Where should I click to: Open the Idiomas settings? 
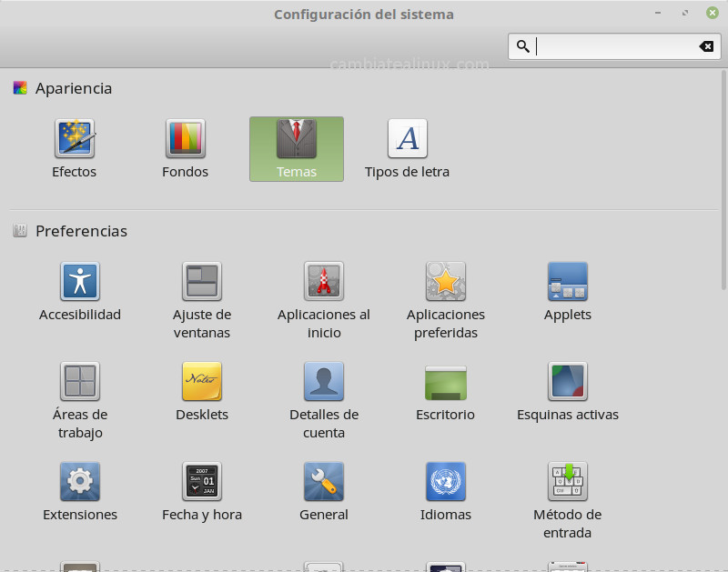pos(445,489)
